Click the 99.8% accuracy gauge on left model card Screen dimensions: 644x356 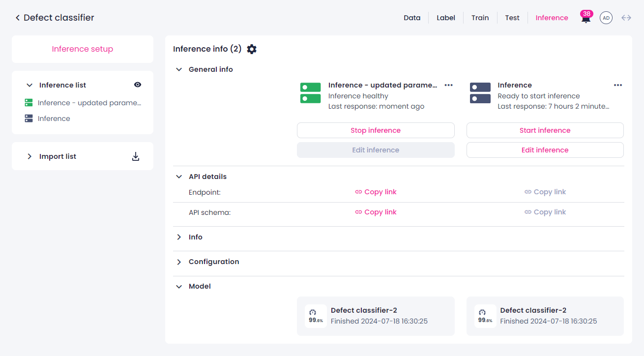(x=316, y=316)
